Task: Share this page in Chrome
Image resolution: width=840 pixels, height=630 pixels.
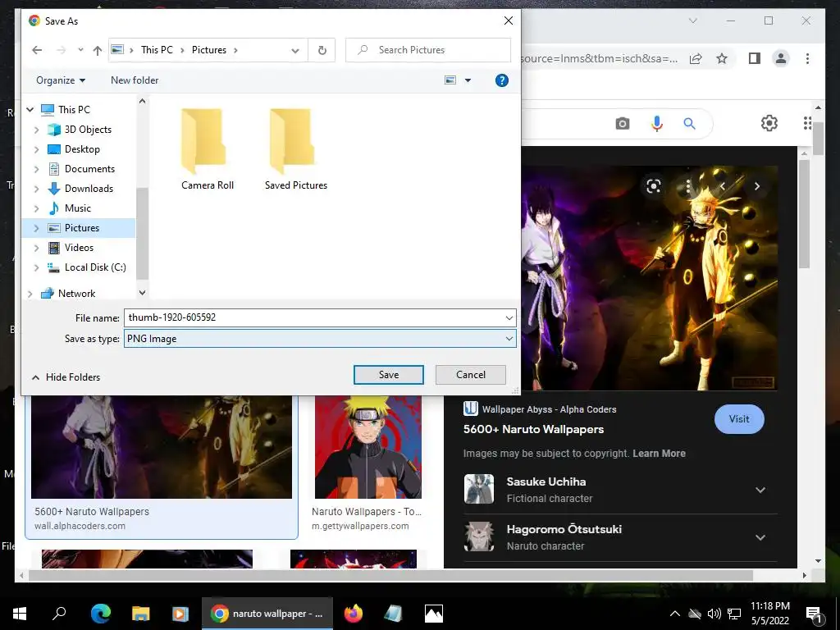Action: pos(696,58)
